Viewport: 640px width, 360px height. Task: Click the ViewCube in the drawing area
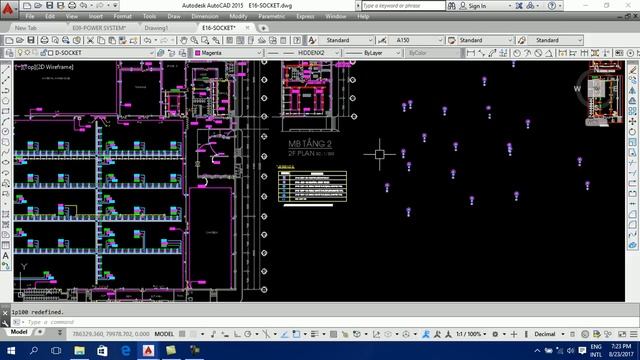pyautogui.click(x=597, y=89)
